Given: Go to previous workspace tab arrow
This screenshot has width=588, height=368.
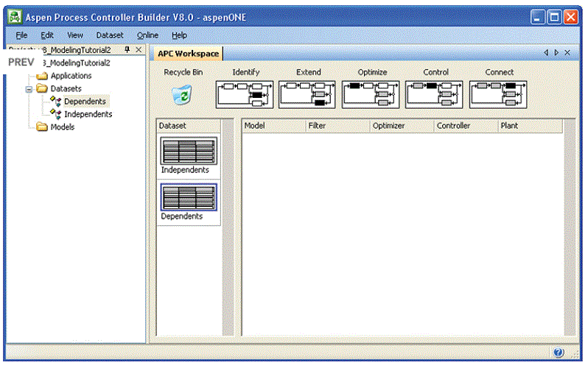Looking at the screenshot, I should point(546,53).
